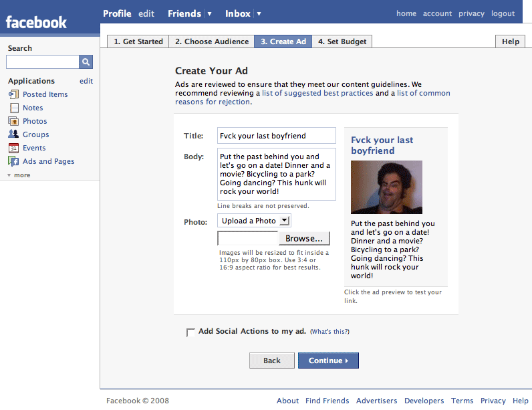Viewport: 532px width, 410px height.
Task: Click inside the Body text area
Action: coord(277,174)
